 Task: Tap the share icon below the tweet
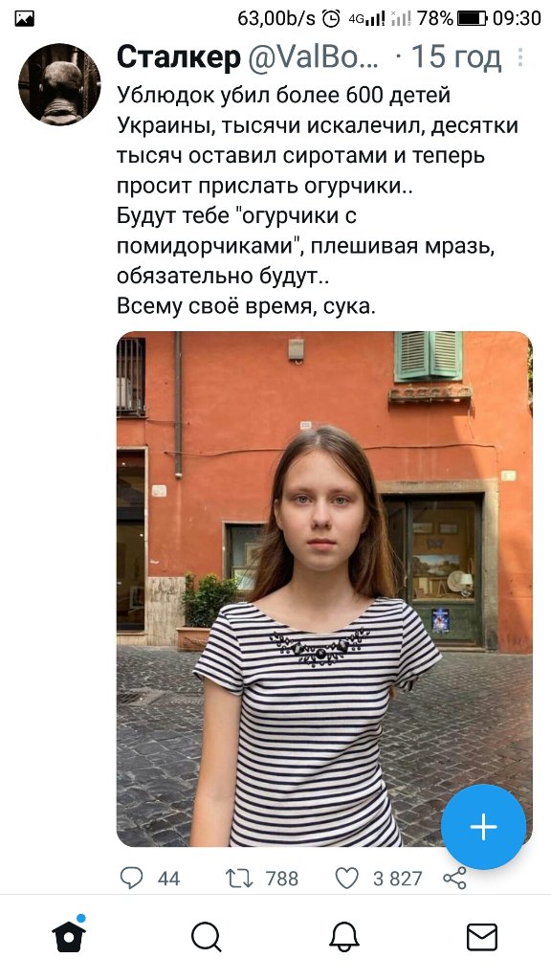pos(454,879)
